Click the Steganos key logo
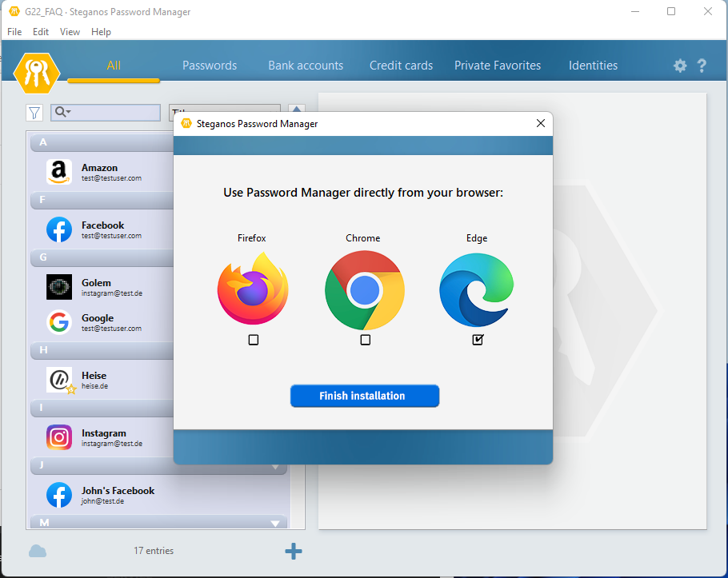This screenshot has height=578, width=728. (x=37, y=73)
